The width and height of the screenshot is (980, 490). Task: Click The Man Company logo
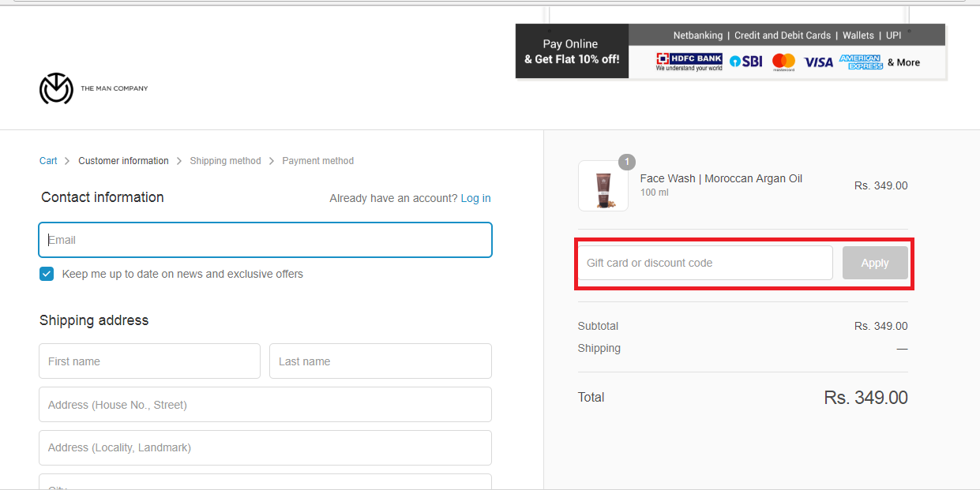(x=93, y=88)
